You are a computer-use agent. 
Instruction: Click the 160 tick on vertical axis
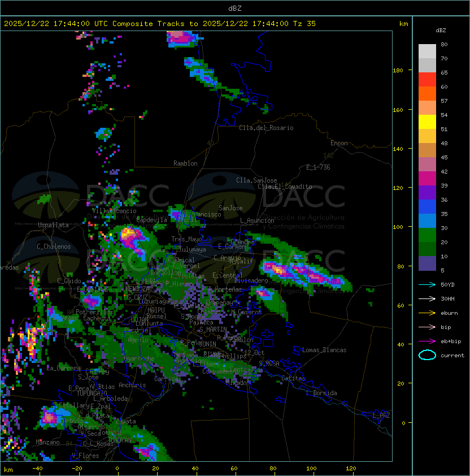point(398,110)
